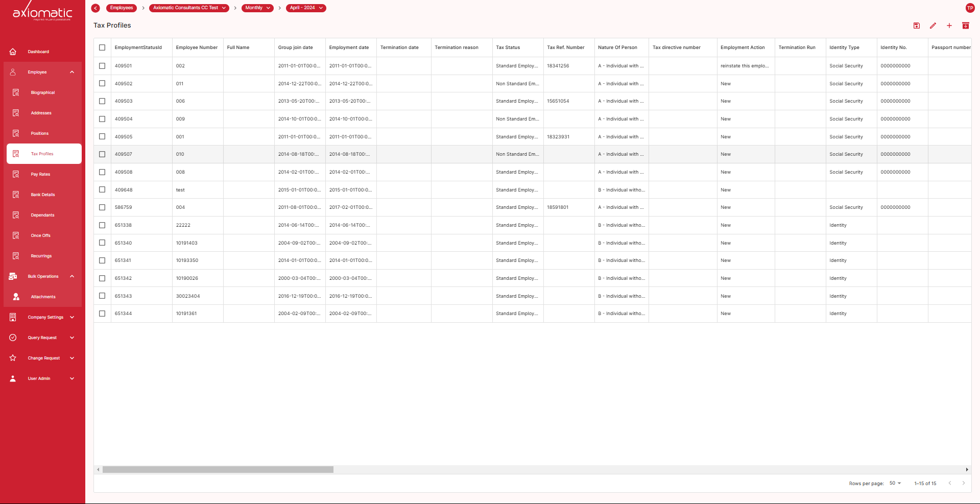
Task: Toggle the select-all header checkbox
Action: (102, 47)
